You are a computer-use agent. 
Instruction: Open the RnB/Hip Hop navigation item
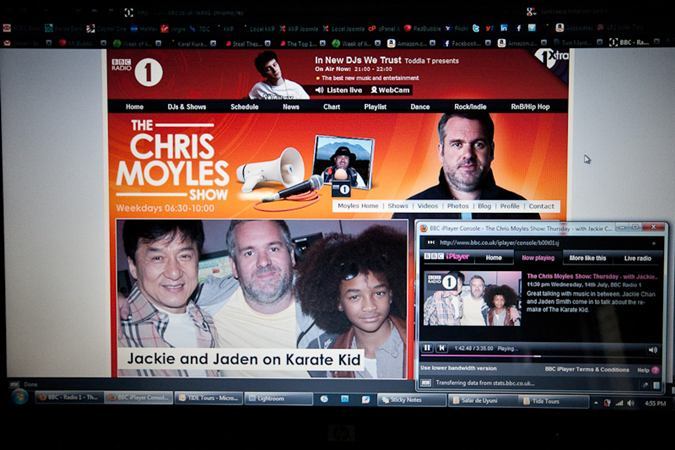(x=530, y=107)
